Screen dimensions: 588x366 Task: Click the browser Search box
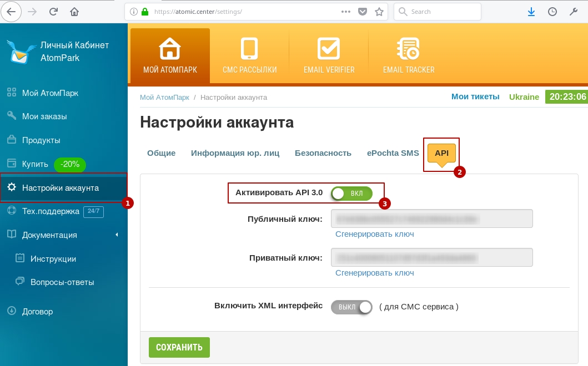pos(437,12)
